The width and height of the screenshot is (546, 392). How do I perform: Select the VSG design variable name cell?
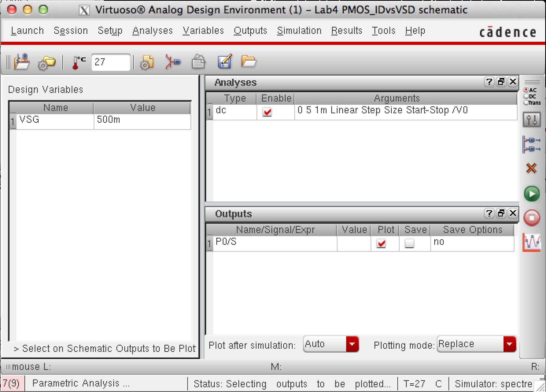tap(55, 121)
